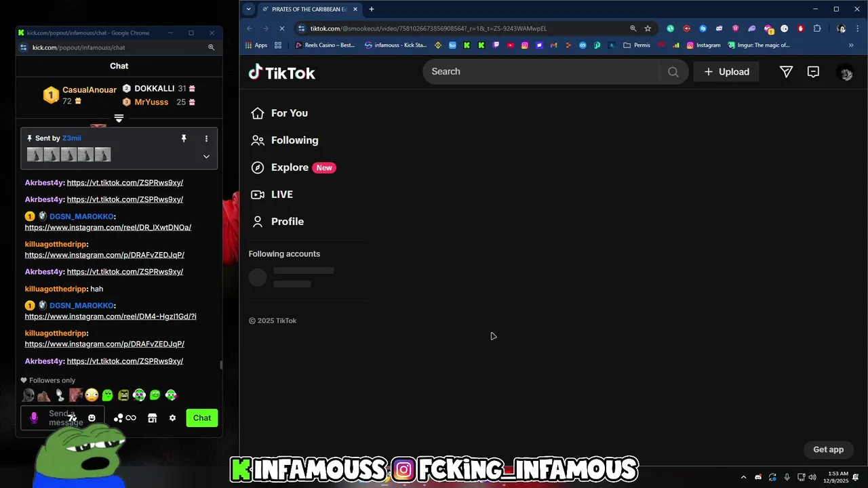Bookmark this page with the star icon

point(648,28)
